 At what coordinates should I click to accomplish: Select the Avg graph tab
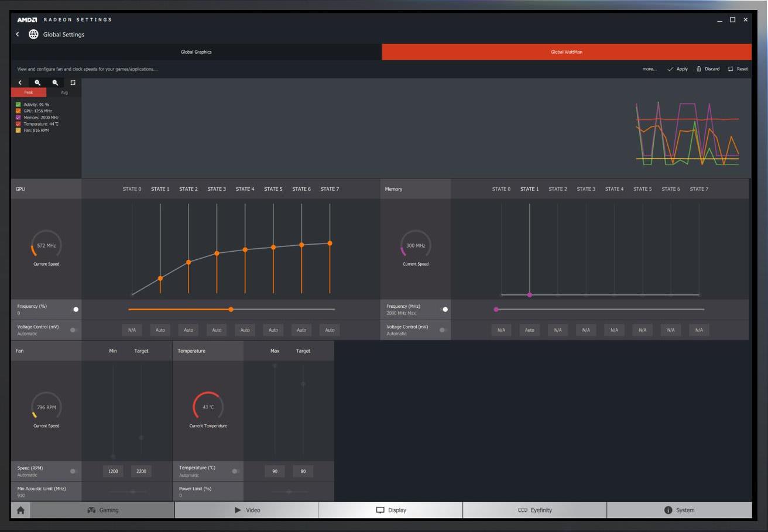tap(64, 92)
